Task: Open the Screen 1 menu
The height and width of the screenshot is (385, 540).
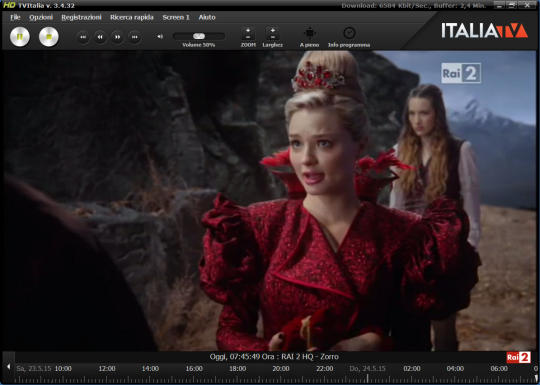Action: click(176, 17)
